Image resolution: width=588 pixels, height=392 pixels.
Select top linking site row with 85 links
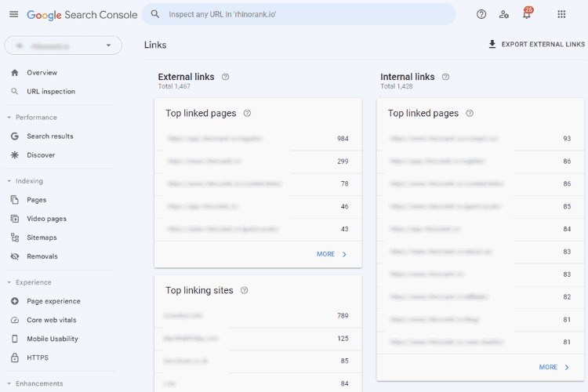pos(258,361)
